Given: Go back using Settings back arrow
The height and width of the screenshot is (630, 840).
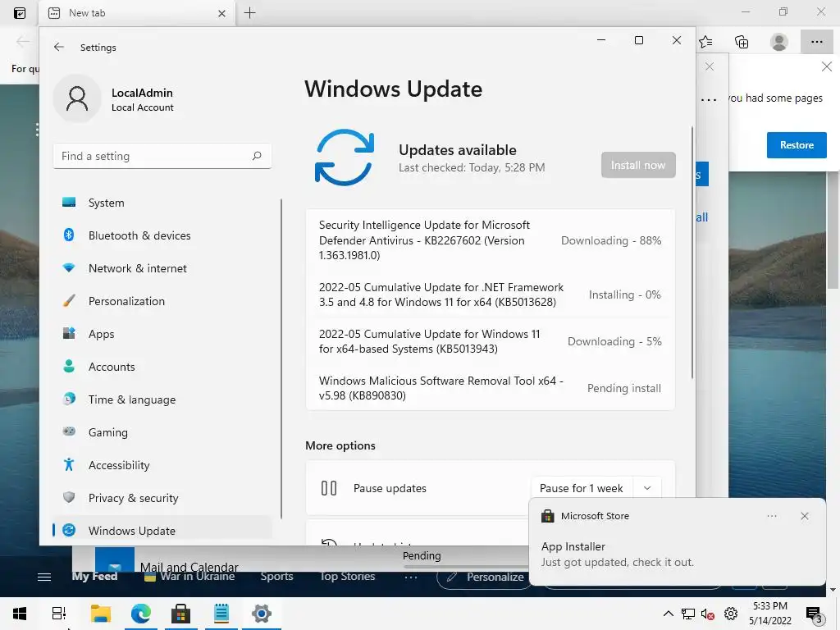Looking at the screenshot, I should (59, 47).
